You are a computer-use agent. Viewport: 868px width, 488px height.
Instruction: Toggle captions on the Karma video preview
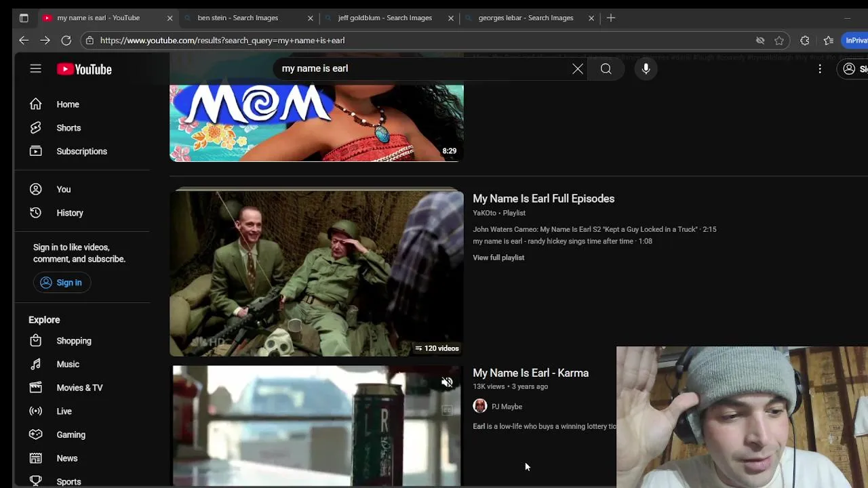pos(447,409)
